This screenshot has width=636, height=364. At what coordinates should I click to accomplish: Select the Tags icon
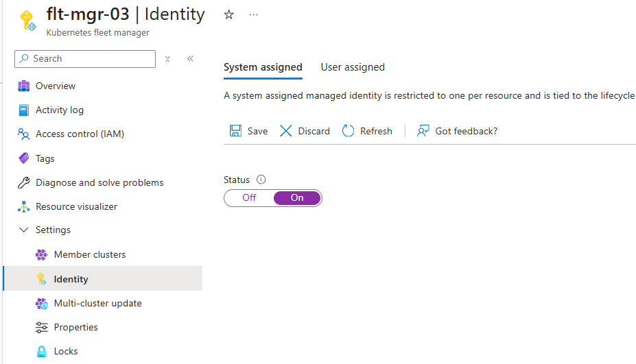tap(24, 158)
